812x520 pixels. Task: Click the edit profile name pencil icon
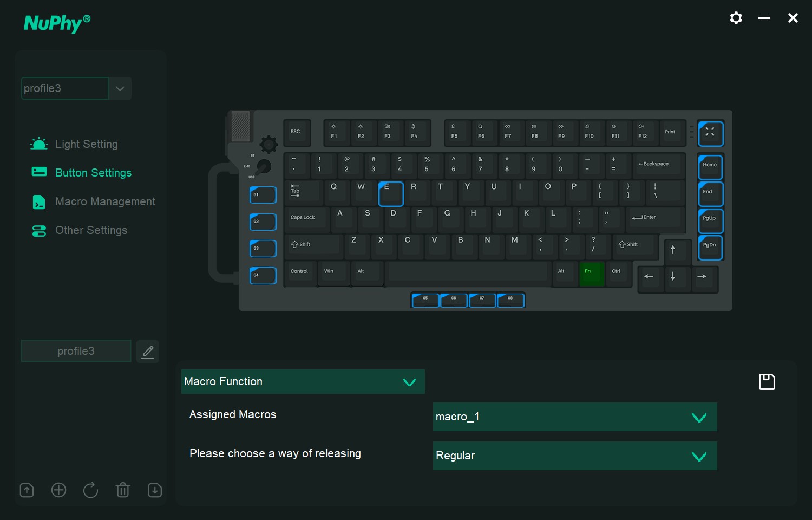[x=148, y=352]
